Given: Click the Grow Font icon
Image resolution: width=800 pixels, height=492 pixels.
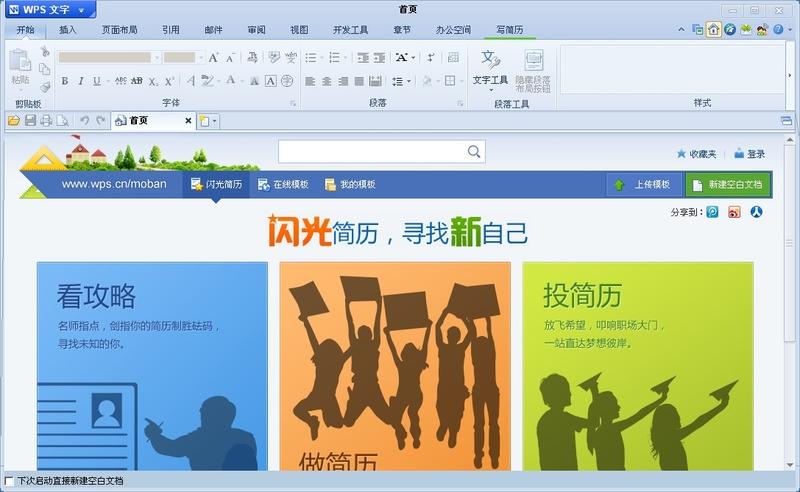Looking at the screenshot, I should [214, 57].
